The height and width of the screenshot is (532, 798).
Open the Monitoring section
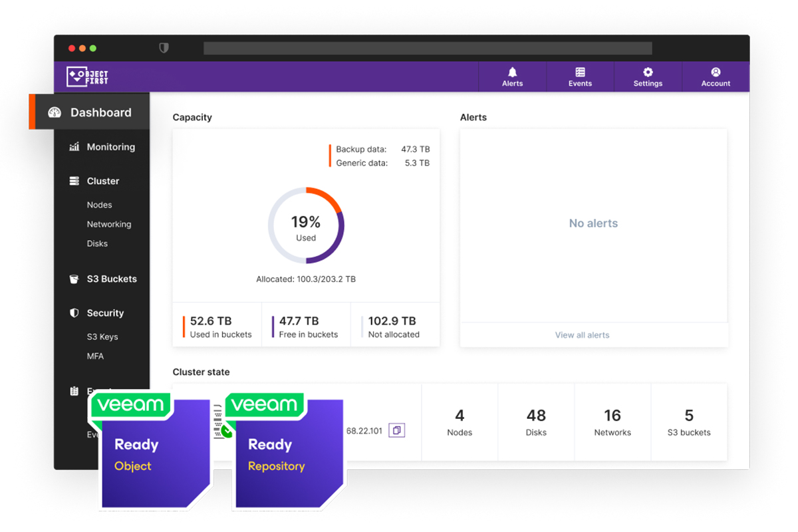click(x=111, y=147)
